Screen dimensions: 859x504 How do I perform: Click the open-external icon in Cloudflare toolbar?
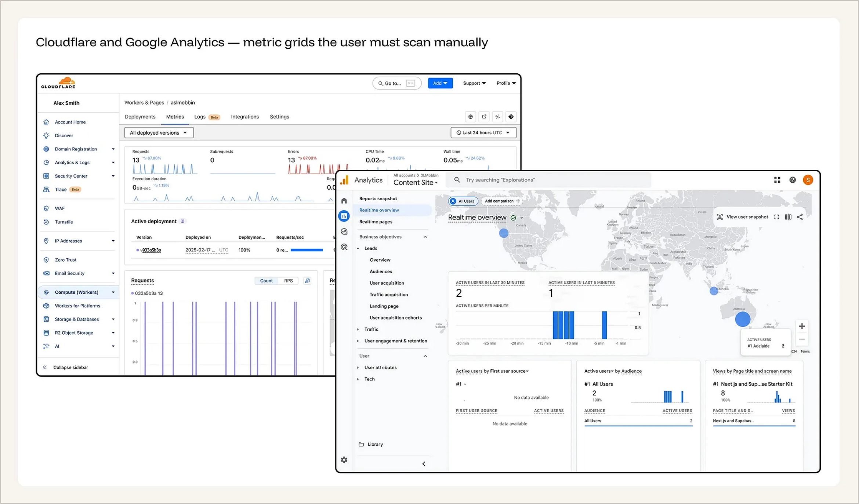tap(484, 117)
